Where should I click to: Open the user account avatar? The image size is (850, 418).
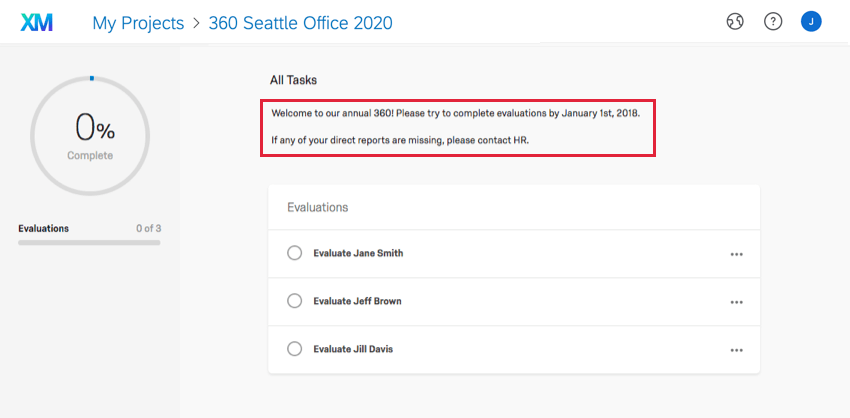[811, 22]
